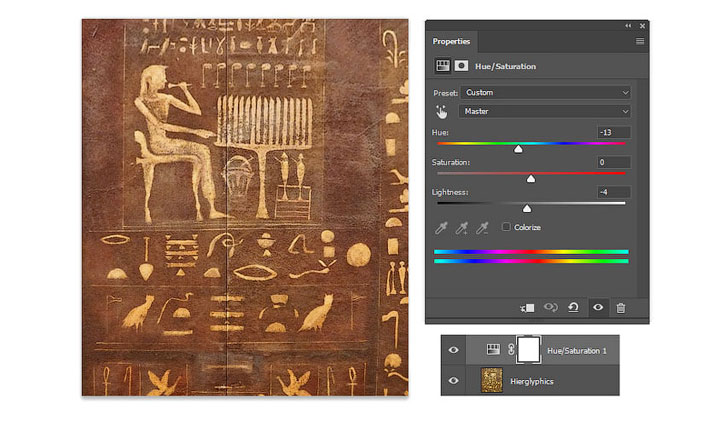This screenshot has height=421, width=725.
Task: Open the Master channel dropdown
Action: click(545, 111)
